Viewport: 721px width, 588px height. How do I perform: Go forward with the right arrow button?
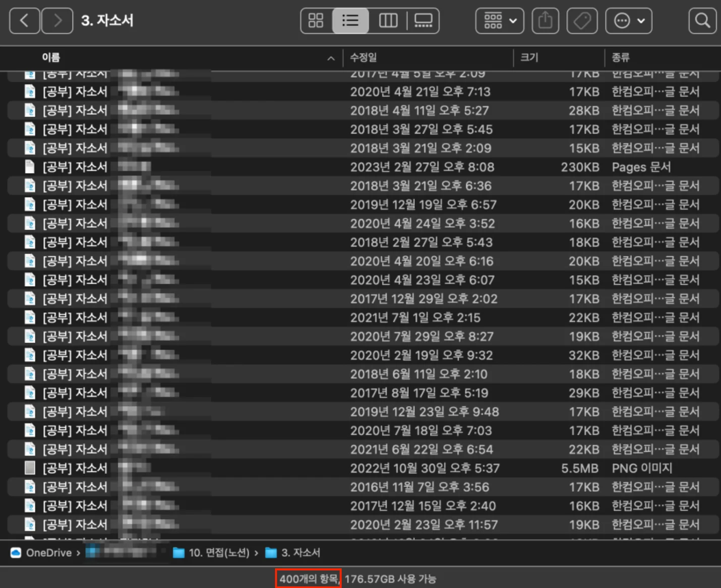pos(57,21)
